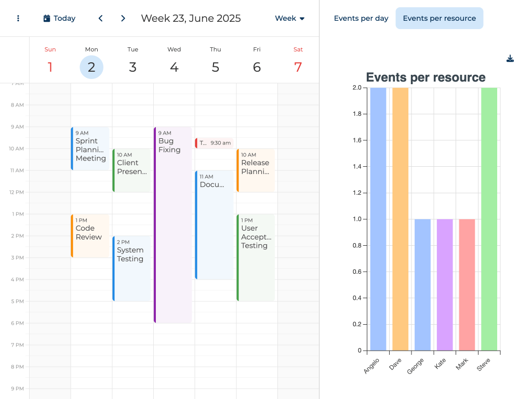
Task: Select Monday 2 in the header
Action: pos(91,67)
